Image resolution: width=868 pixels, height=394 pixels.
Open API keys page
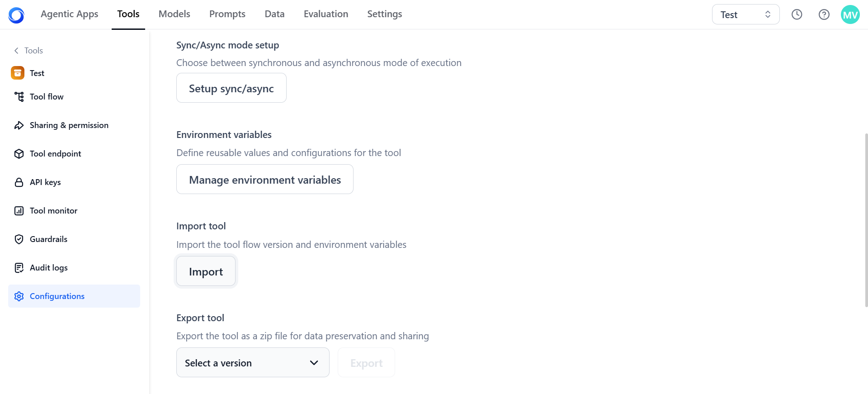tap(74, 182)
